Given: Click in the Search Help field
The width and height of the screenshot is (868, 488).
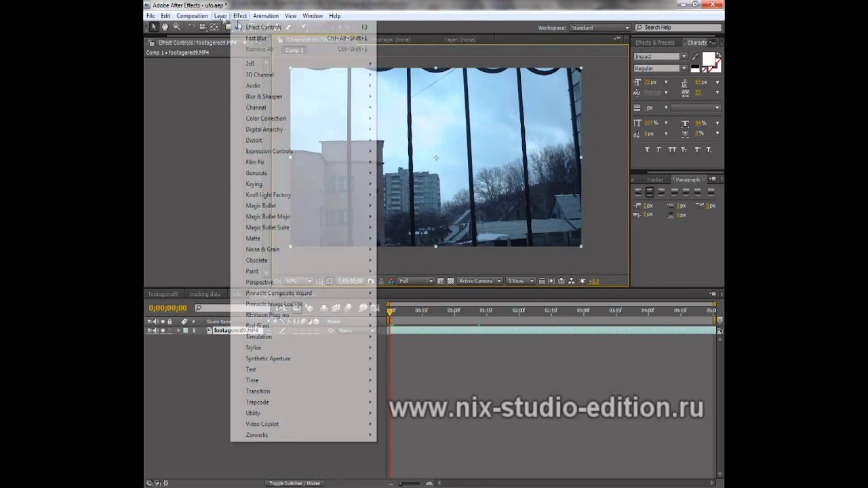Looking at the screenshot, I should pos(678,28).
